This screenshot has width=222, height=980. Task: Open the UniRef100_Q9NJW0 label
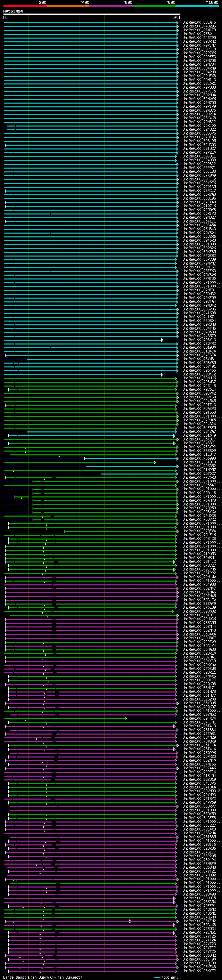coord(199,577)
